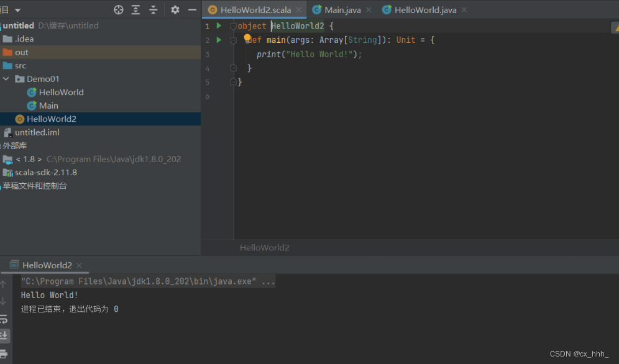Click the up stack trace arrow icon

click(5, 284)
